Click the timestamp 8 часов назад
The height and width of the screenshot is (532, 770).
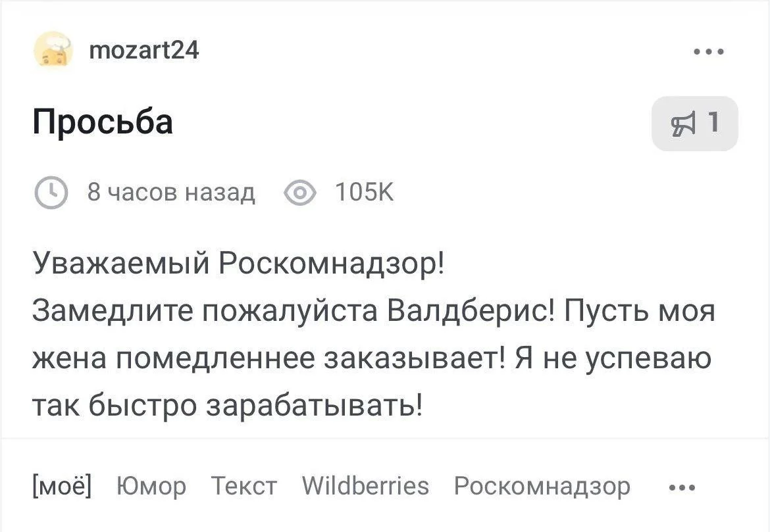(171, 193)
